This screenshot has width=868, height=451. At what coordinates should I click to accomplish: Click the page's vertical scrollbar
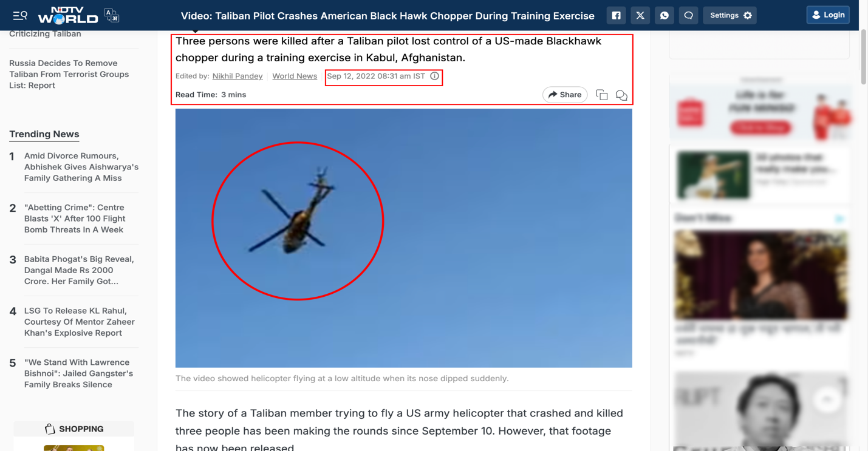[x=863, y=58]
